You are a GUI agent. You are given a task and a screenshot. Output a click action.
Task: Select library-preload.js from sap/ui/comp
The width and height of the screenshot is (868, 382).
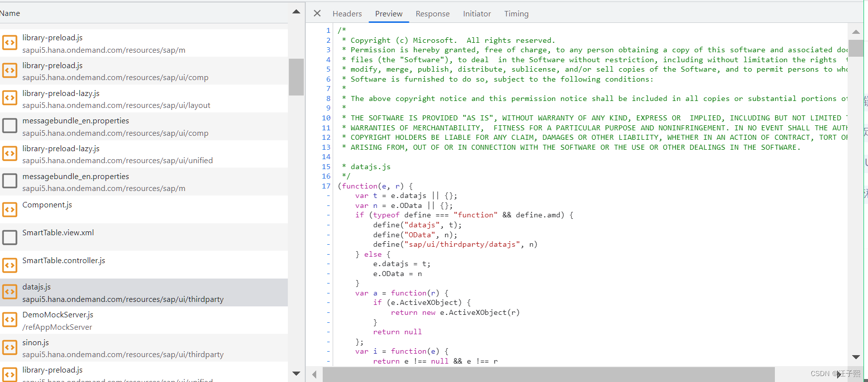144,71
